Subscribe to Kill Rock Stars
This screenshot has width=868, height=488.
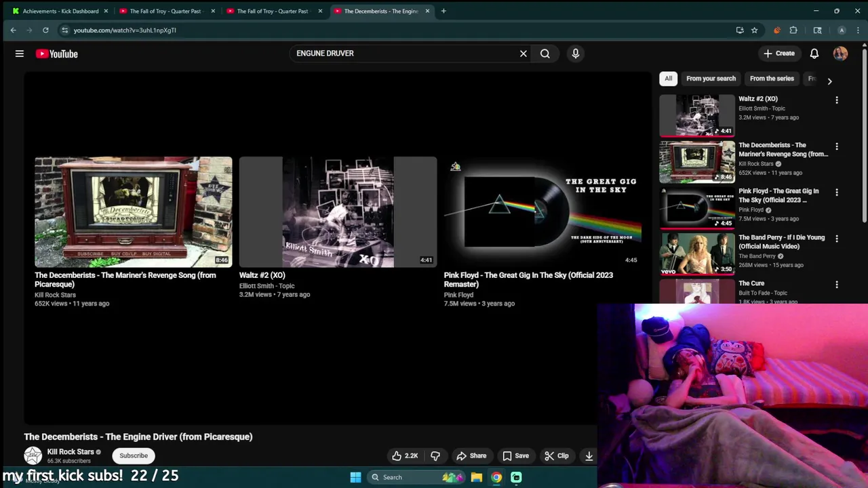(134, 455)
